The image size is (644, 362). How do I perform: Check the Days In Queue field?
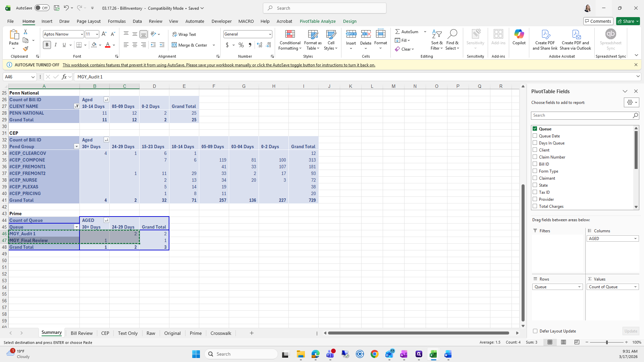coord(535,143)
